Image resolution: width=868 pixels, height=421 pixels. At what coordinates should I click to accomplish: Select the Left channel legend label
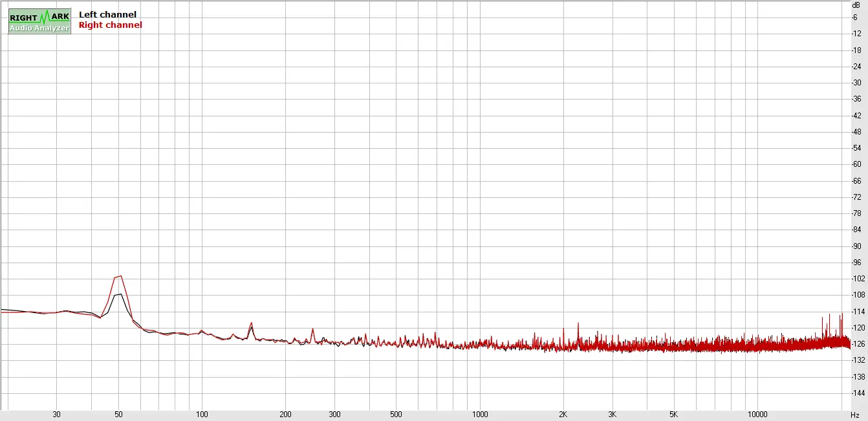107,14
